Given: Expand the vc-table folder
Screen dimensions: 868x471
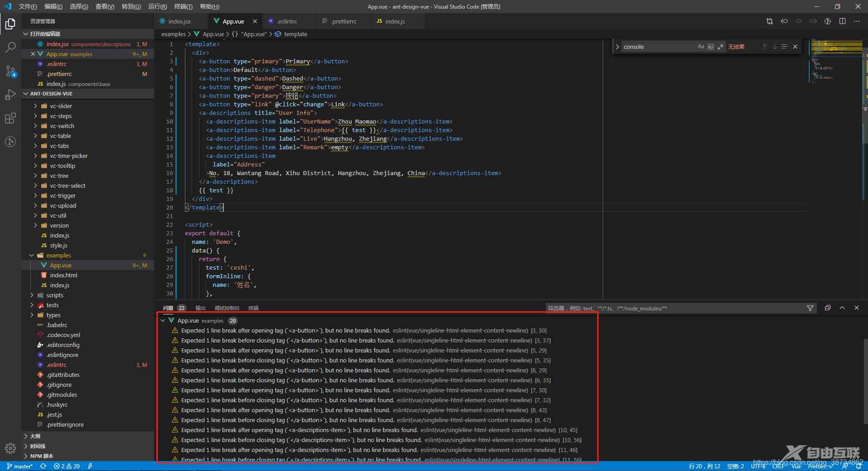Looking at the screenshot, I should tap(60, 136).
